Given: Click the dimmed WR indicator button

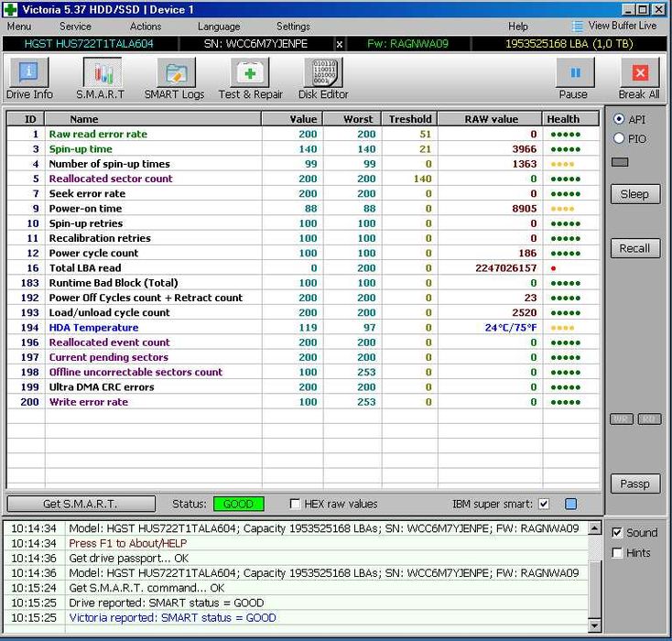Looking at the screenshot, I should tap(622, 418).
